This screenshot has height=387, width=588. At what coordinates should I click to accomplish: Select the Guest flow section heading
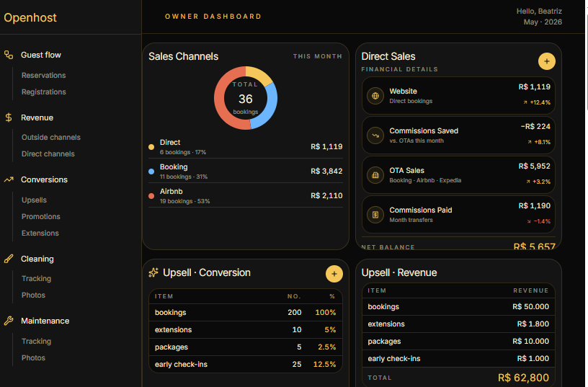(x=41, y=55)
